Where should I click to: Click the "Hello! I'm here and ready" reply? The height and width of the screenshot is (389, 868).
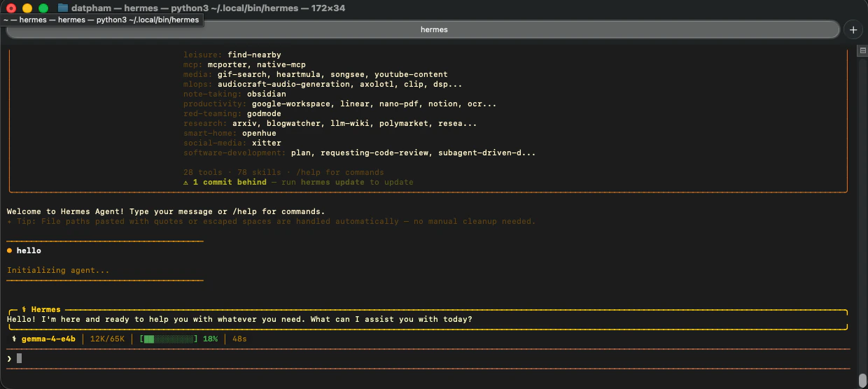239,319
